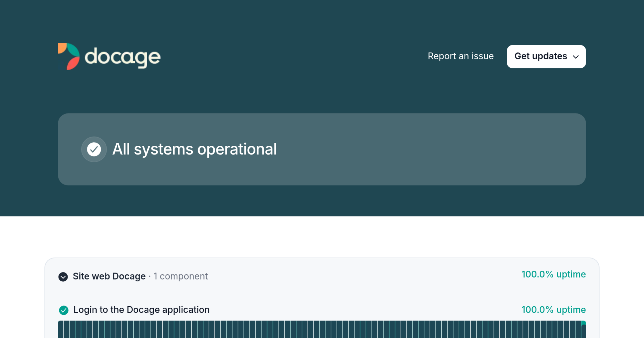Click the All systems operational checkmark icon
This screenshot has height=338, width=644.
(94, 149)
